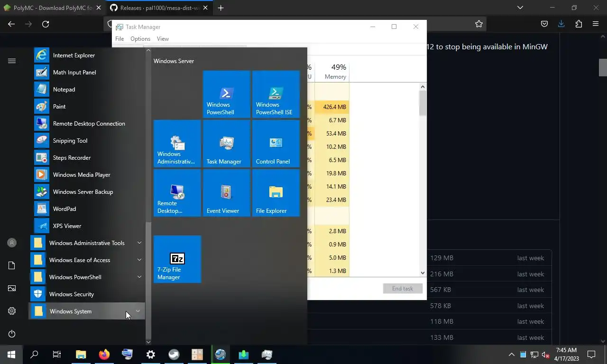
Task: Open Task Manager File menu
Action: tap(120, 39)
